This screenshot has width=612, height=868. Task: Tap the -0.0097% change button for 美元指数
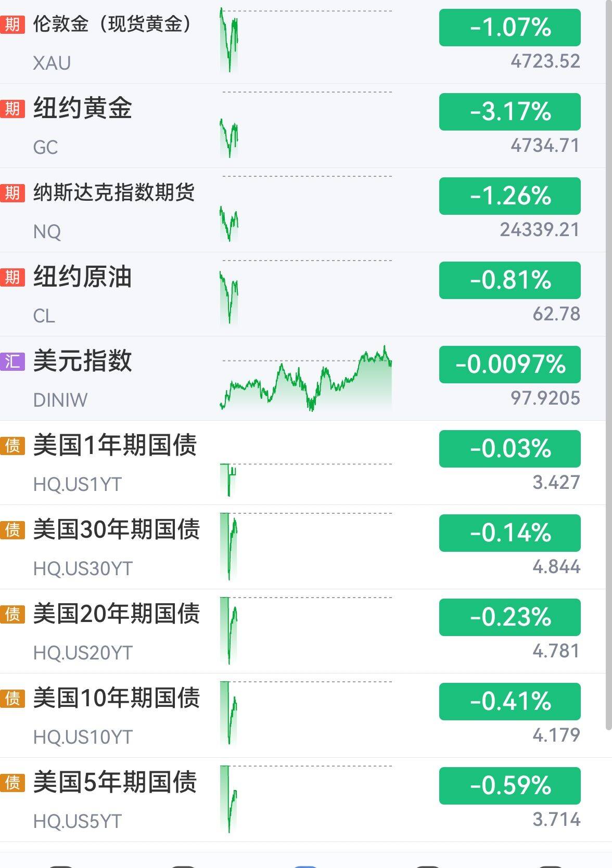[x=509, y=365]
